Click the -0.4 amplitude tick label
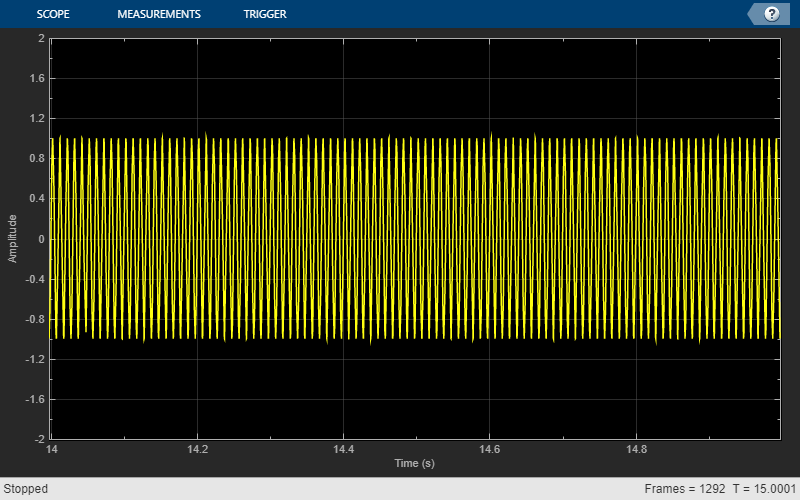800x500 pixels. (x=35, y=279)
